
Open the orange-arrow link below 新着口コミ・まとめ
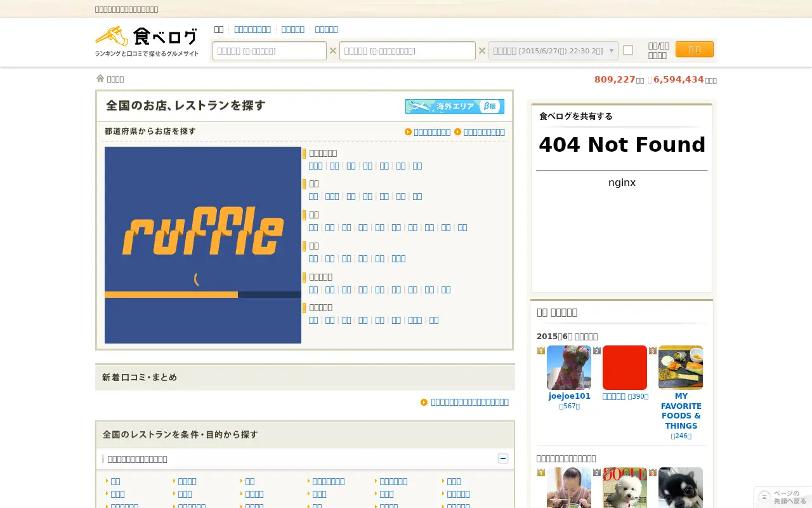click(469, 402)
